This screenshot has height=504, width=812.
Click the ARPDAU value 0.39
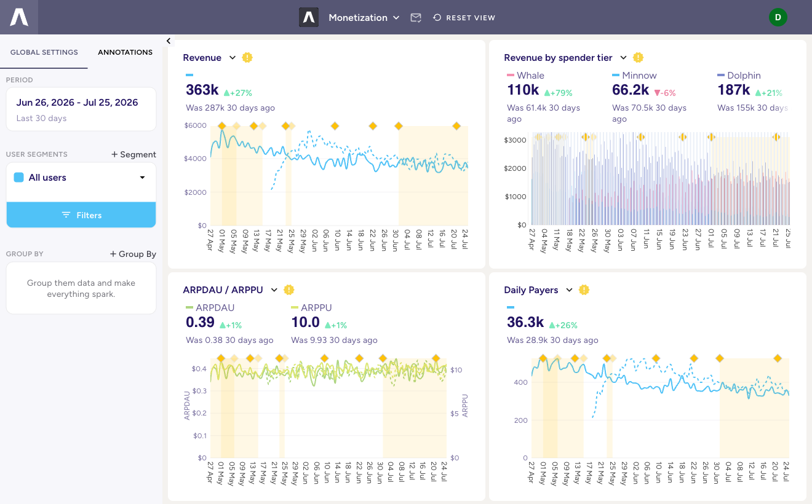[x=200, y=322]
